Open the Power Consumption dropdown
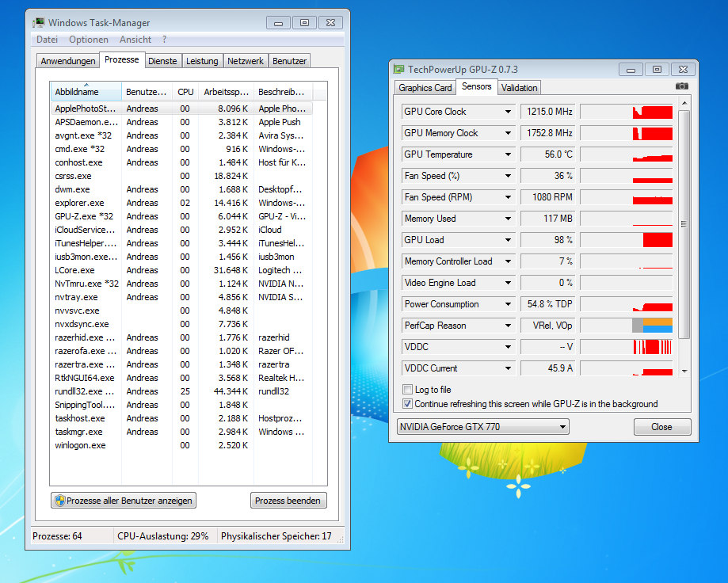 508,304
